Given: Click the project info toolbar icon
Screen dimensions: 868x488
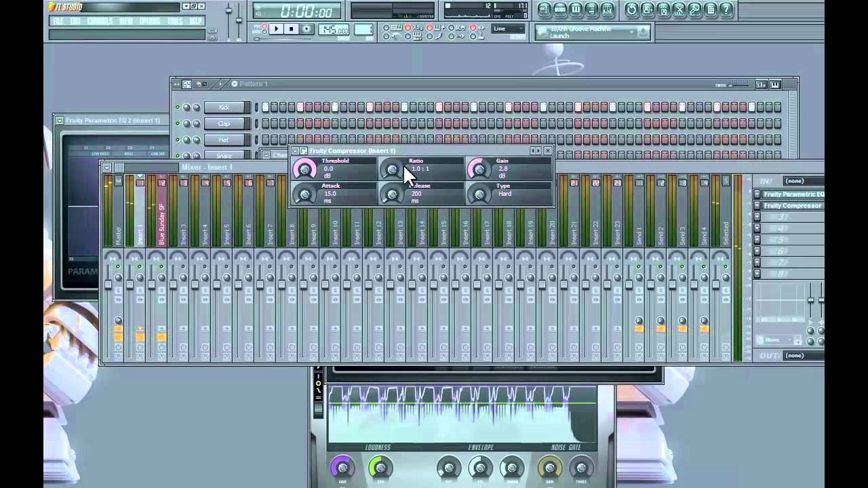Looking at the screenshot, I should (x=711, y=9).
